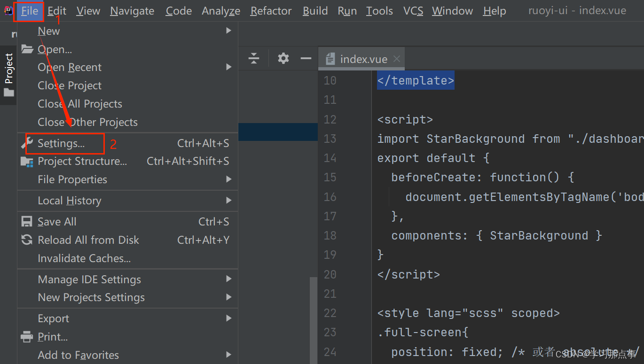Click the <script> opening tag
The height and width of the screenshot is (364, 644).
coord(405,119)
